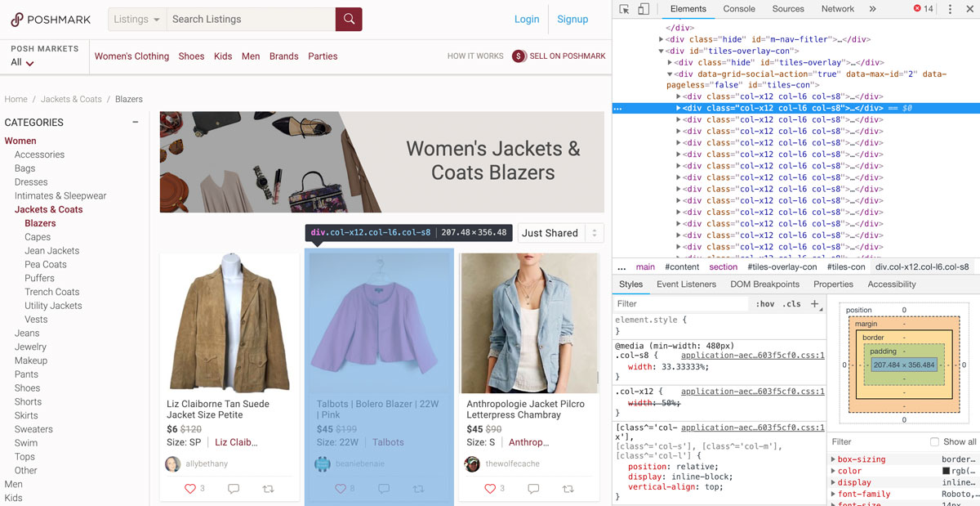980x506 pixels.
Task: Collapse the tiles-con div node
Action: (670, 74)
